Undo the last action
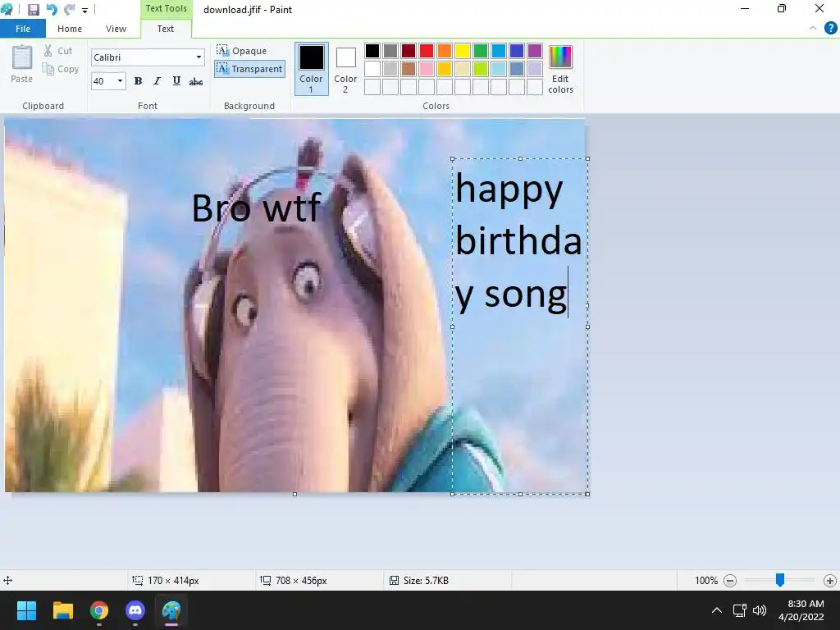The height and width of the screenshot is (630, 840). coord(52,10)
